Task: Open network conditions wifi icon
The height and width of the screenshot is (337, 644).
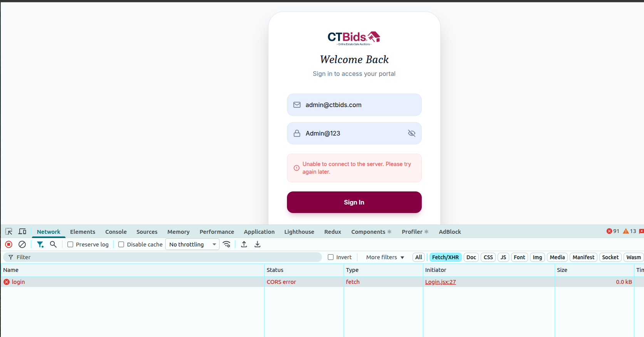Action: 226,244
